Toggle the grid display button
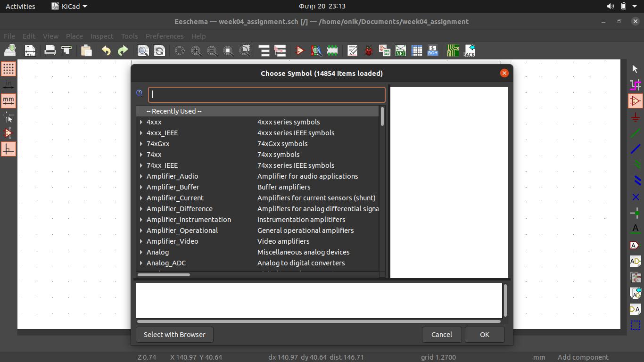 point(8,69)
